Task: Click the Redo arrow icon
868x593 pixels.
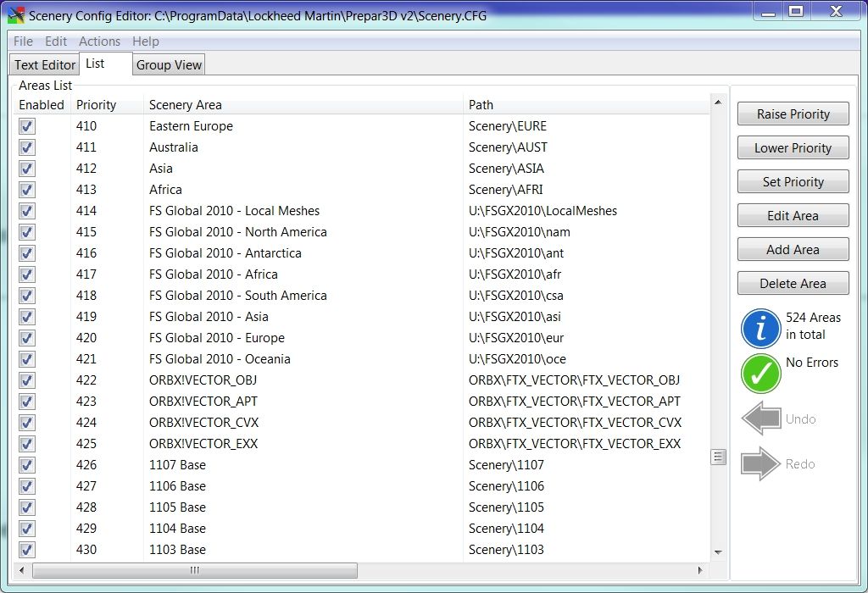Action: coord(760,463)
